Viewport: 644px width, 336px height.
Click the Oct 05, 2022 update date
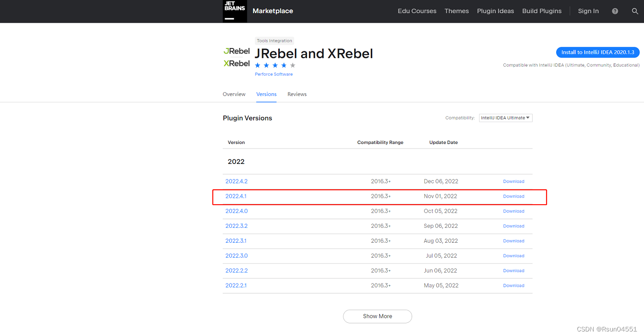tap(441, 211)
